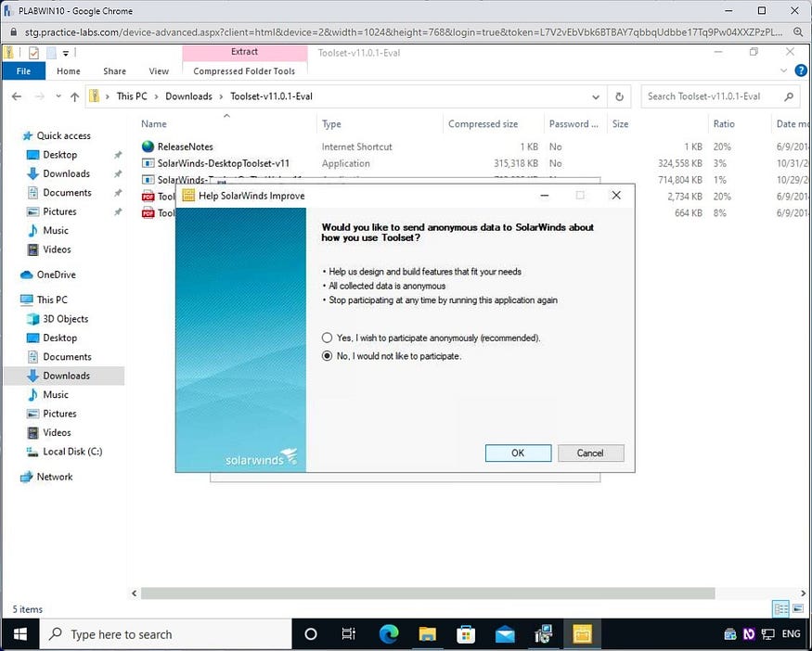812x651 pixels.
Task: Open Local Disk (C:) in sidebar
Action: [x=72, y=452]
